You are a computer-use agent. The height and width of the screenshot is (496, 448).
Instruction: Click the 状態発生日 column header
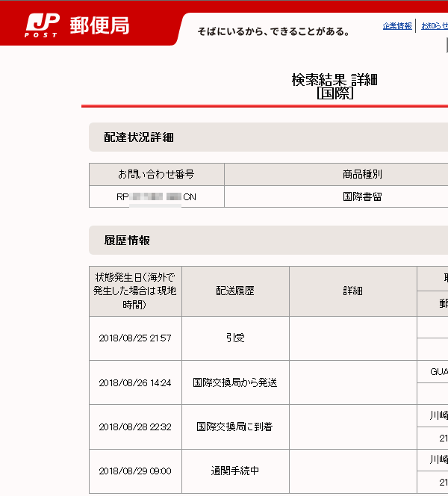pos(135,291)
